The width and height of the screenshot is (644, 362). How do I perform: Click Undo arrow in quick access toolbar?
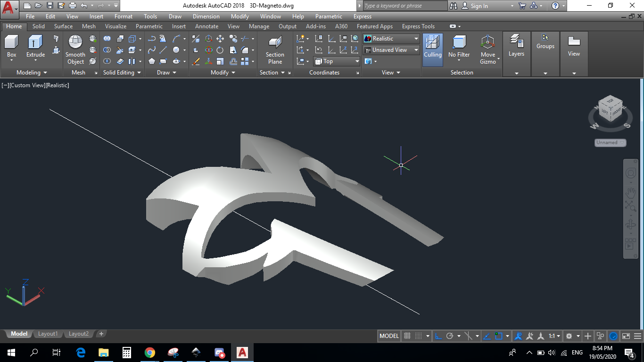click(84, 6)
